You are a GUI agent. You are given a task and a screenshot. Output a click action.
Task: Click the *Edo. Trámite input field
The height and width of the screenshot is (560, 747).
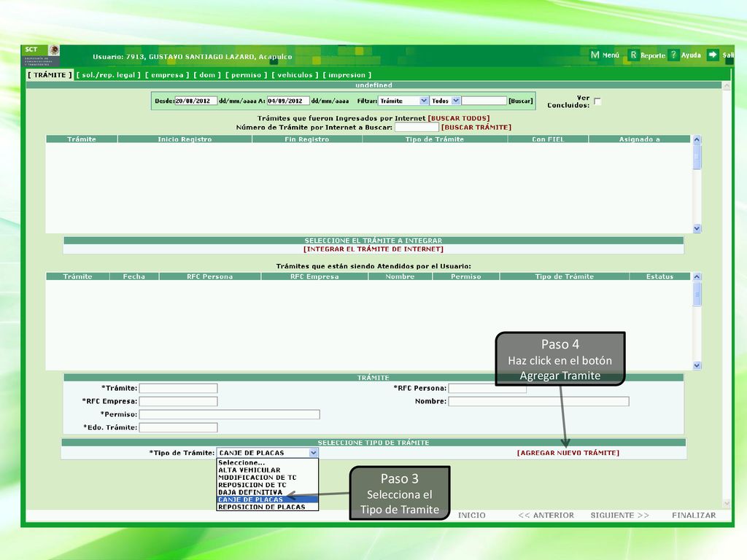pyautogui.click(x=178, y=427)
